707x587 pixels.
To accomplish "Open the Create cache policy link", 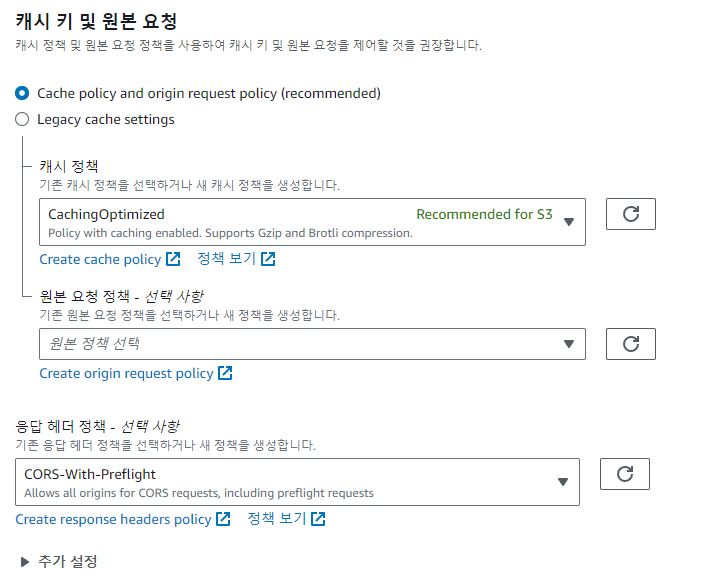I will (x=100, y=260).
